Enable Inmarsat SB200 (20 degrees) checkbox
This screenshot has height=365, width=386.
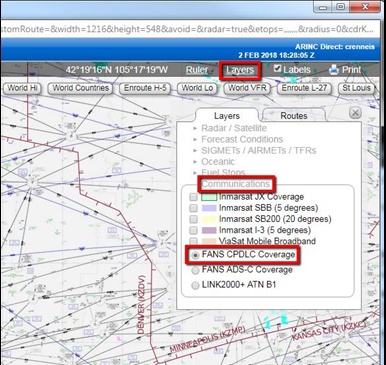193,219
